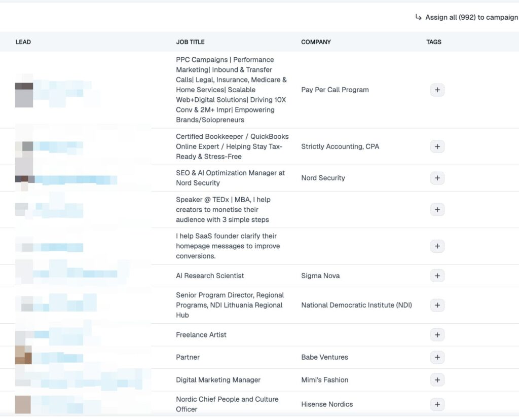Click SEO & AI Optimization Manager title

click(x=231, y=178)
